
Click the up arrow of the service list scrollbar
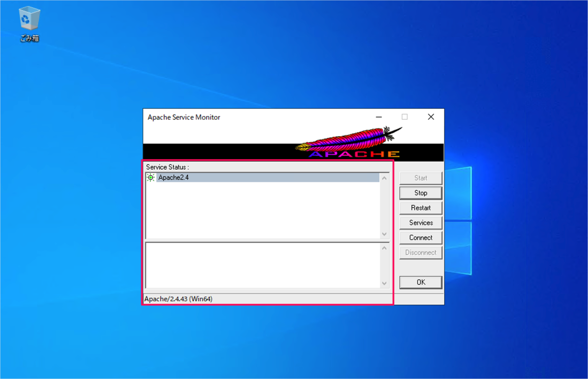pyautogui.click(x=384, y=177)
